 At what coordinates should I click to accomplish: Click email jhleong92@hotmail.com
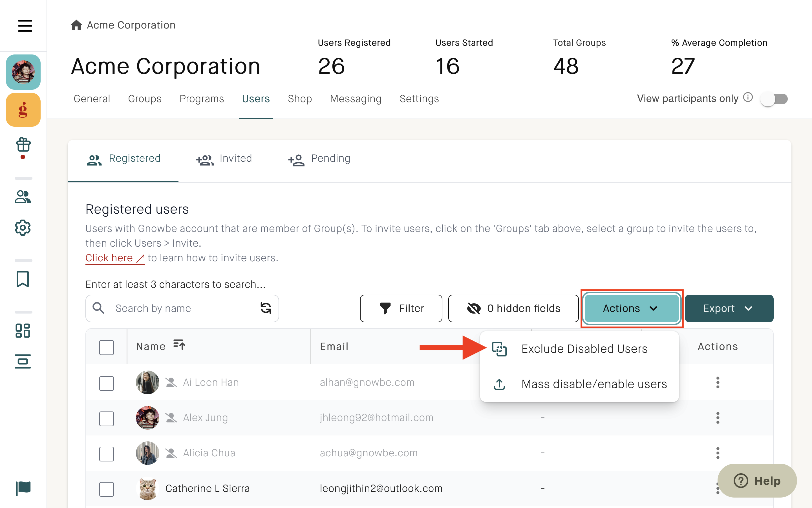point(376,418)
